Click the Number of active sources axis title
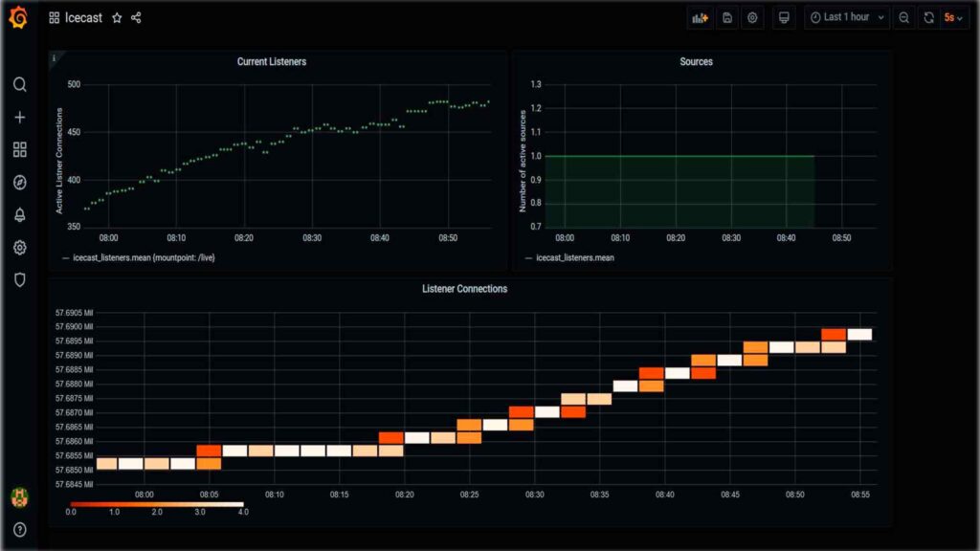Screen dimensions: 980x551 pyautogui.click(x=523, y=161)
